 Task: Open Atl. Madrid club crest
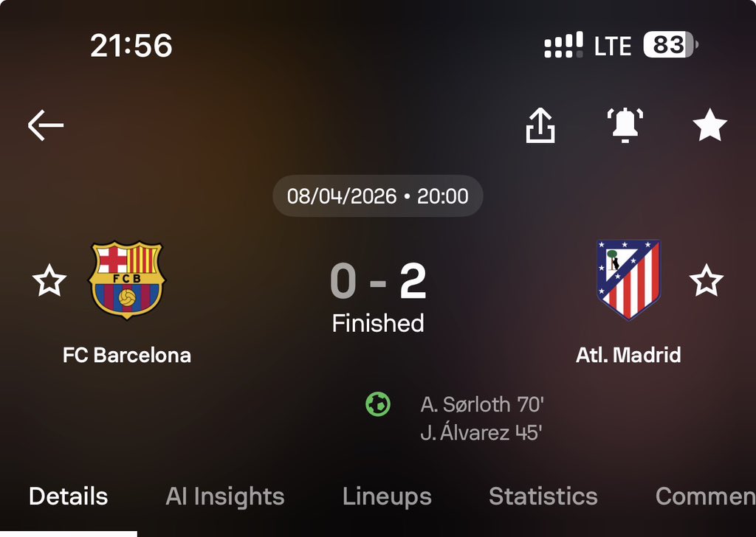[x=628, y=280]
